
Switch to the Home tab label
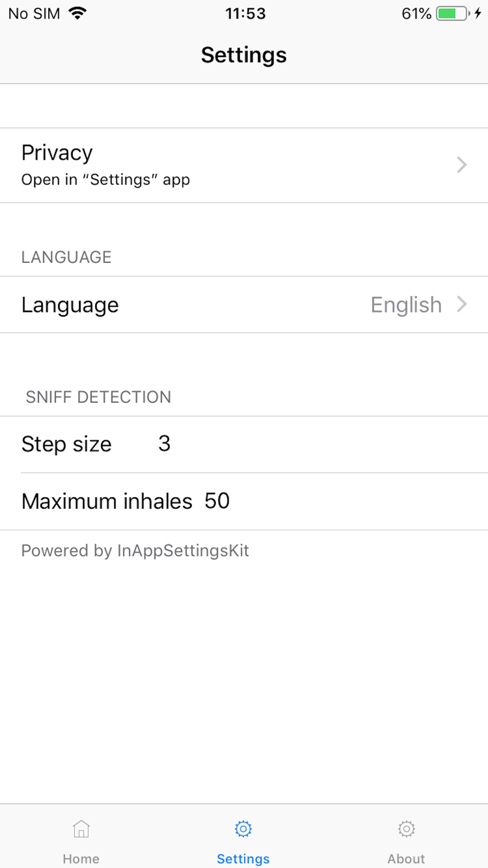click(x=81, y=859)
